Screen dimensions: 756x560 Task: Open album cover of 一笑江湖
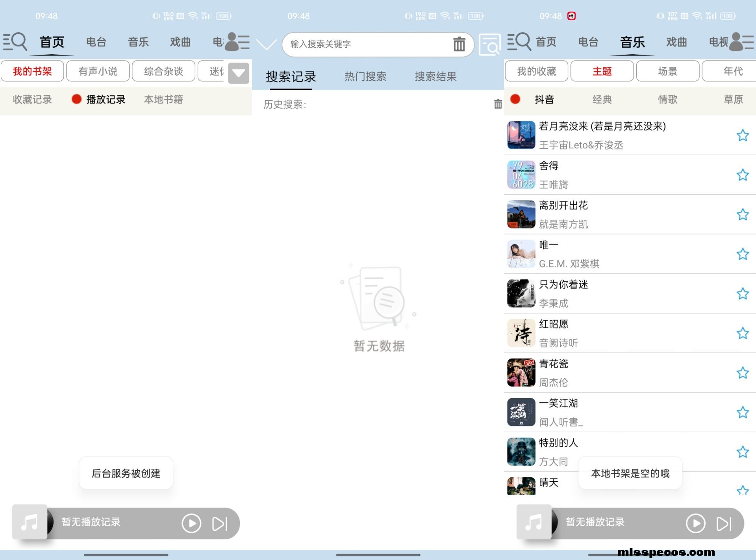click(x=521, y=412)
